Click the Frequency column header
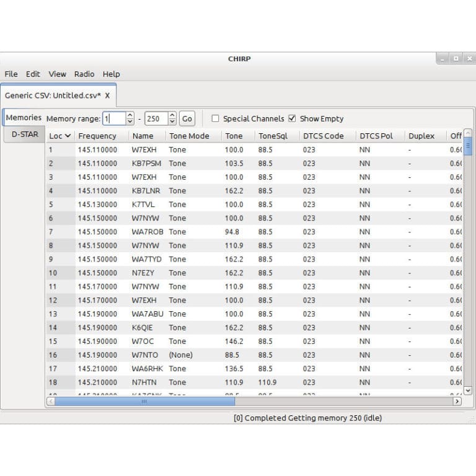Screen dimensions: 476x476 tap(97, 136)
